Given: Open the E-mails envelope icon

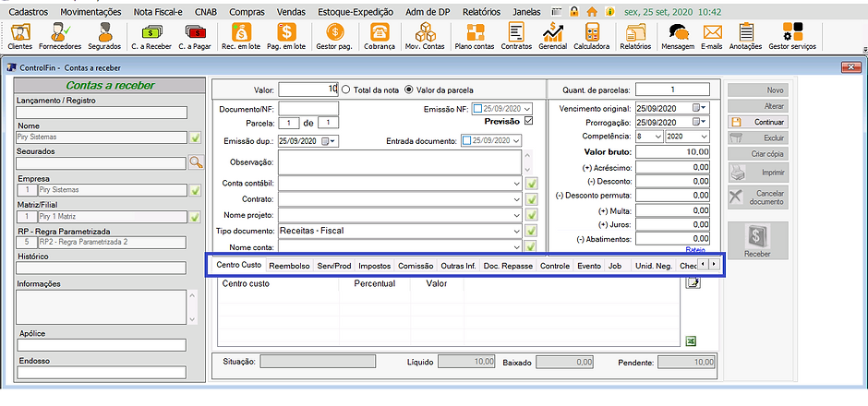Looking at the screenshot, I should 711,37.
